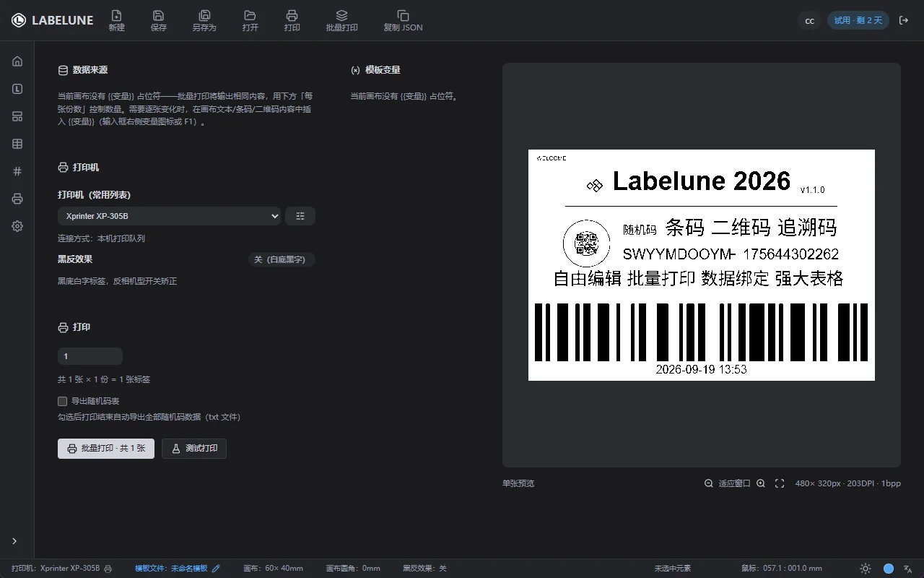Click the 另存为 (Save As) toolbar icon
This screenshot has height=578, width=924.
coord(204,20)
